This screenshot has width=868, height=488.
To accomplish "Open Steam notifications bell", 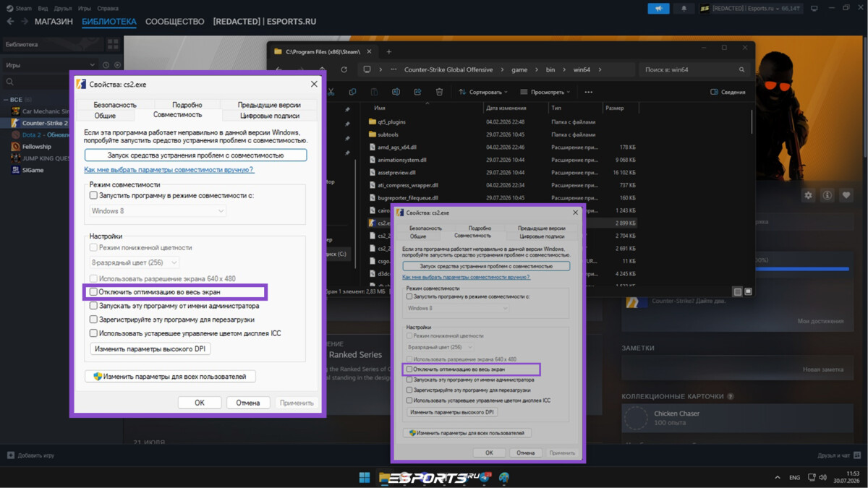I will click(684, 9).
